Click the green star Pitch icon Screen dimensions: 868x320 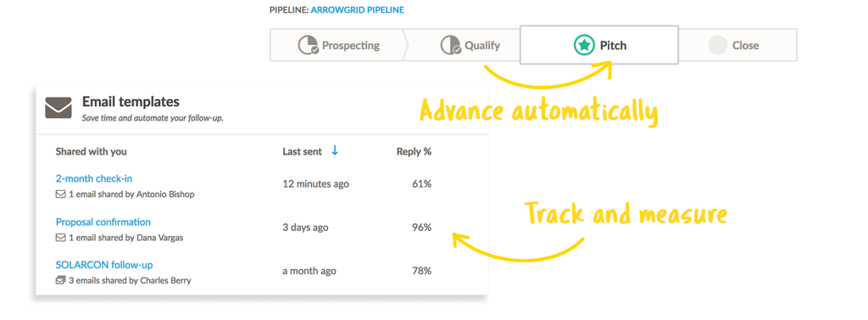tap(584, 46)
